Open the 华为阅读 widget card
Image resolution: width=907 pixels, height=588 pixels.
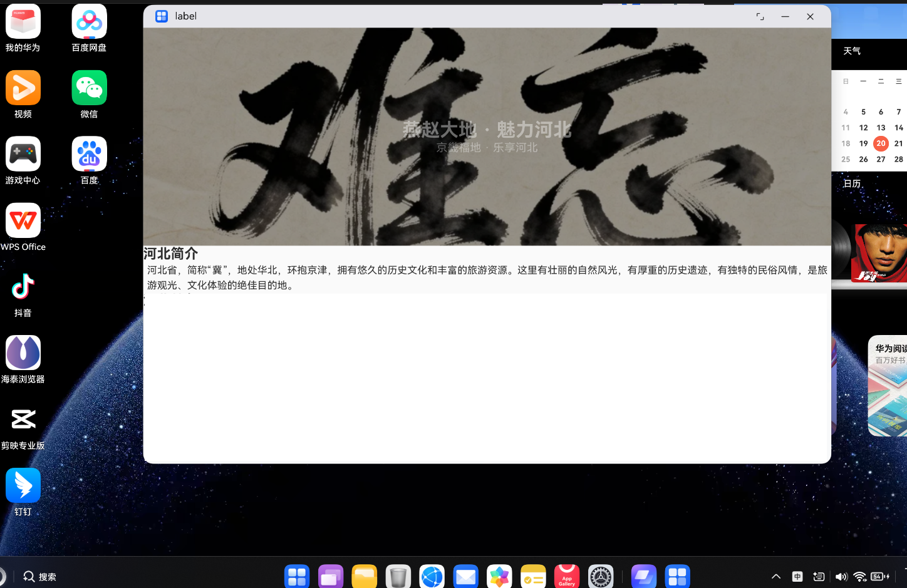(x=888, y=386)
